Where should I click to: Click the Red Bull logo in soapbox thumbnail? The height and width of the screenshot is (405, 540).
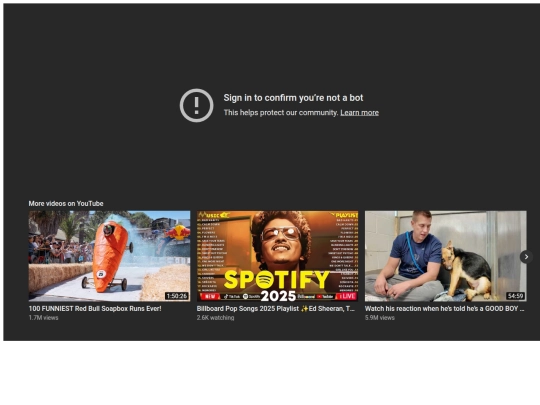tap(178, 232)
